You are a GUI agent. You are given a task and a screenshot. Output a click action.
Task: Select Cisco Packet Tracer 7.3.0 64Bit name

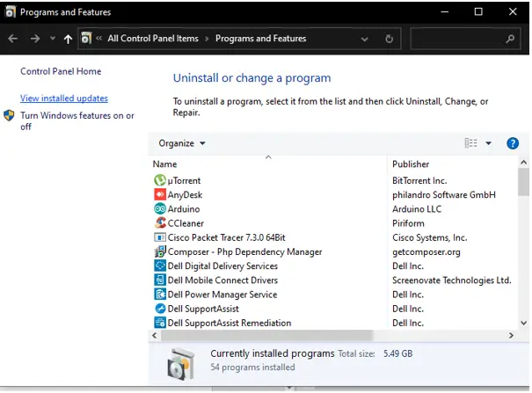226,237
